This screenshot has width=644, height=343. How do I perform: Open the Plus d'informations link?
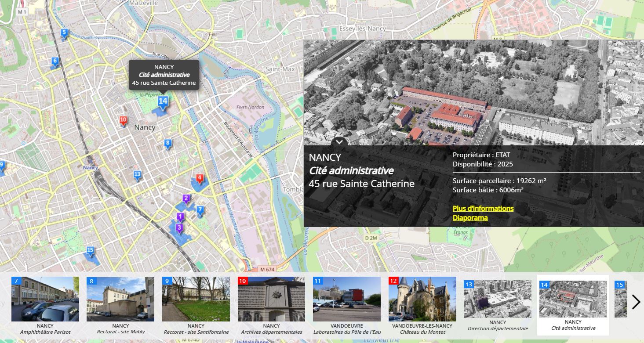[483, 209]
